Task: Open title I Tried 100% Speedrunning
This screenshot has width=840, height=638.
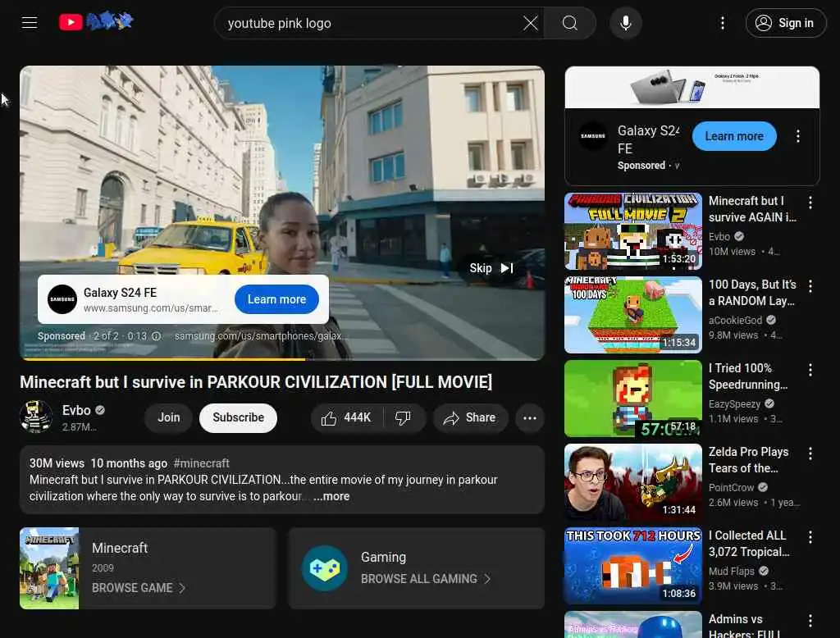Action: coord(748,376)
